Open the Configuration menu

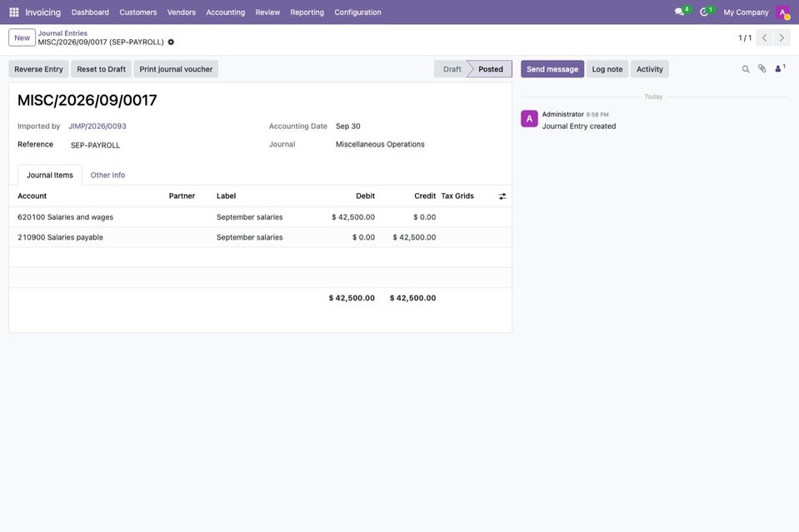click(357, 12)
